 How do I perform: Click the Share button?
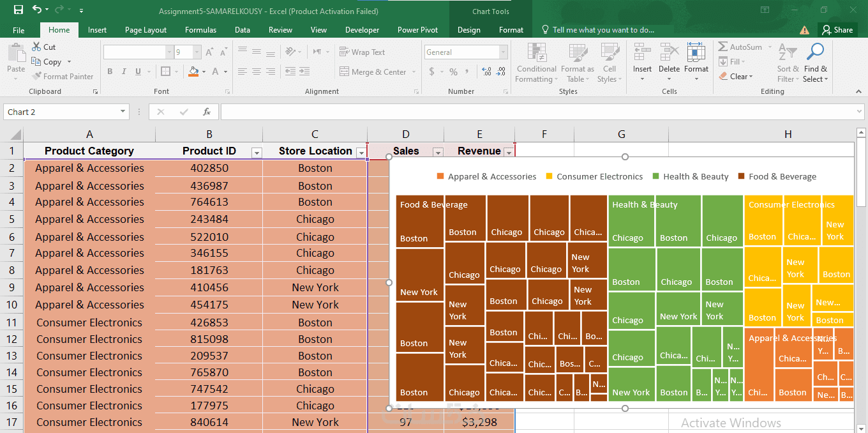click(837, 30)
